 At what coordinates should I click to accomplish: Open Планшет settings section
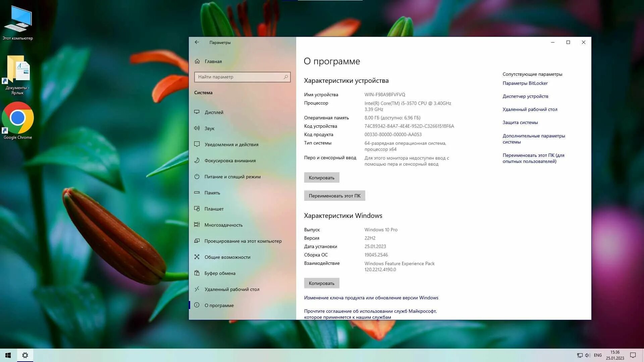pos(214,208)
